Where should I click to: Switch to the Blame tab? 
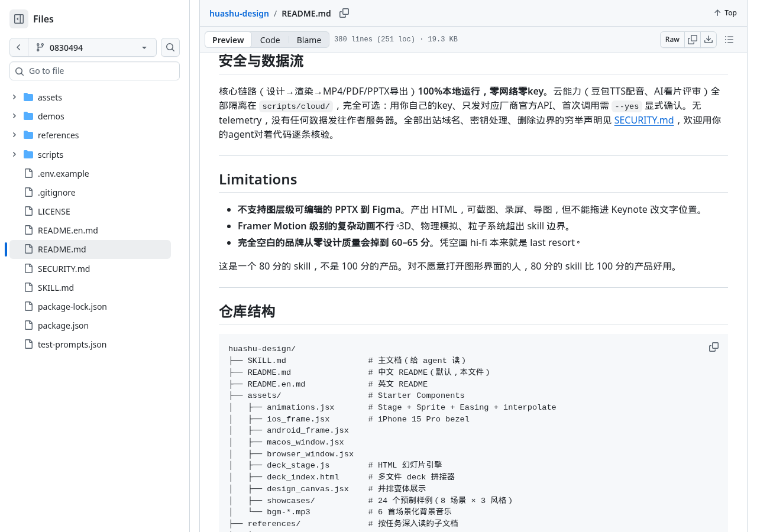point(309,40)
